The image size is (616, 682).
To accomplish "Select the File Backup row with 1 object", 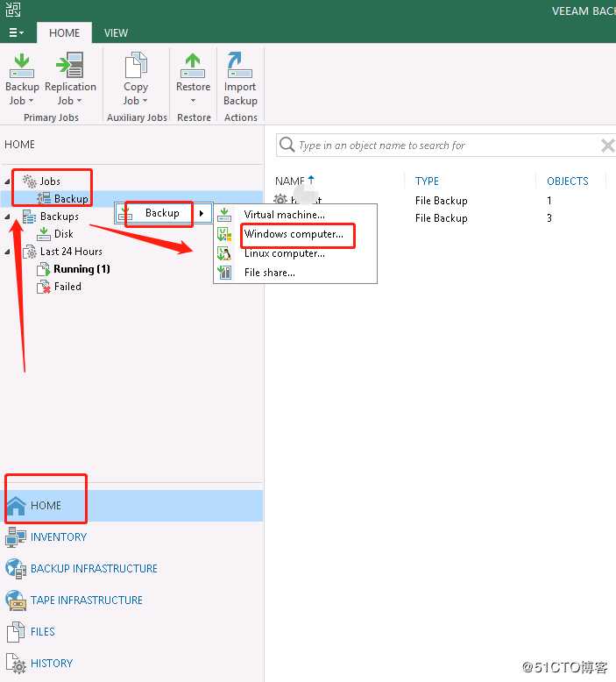I will pyautogui.click(x=442, y=201).
